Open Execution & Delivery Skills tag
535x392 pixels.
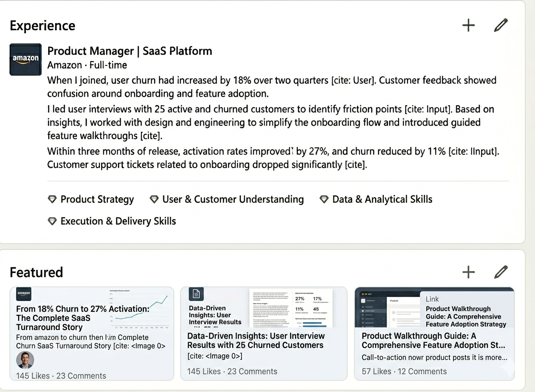118,221
